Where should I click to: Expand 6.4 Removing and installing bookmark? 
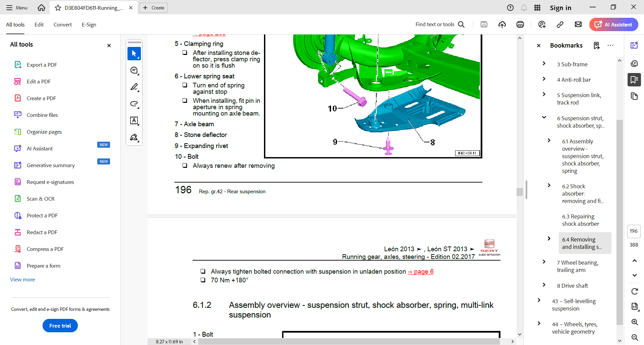tap(549, 239)
